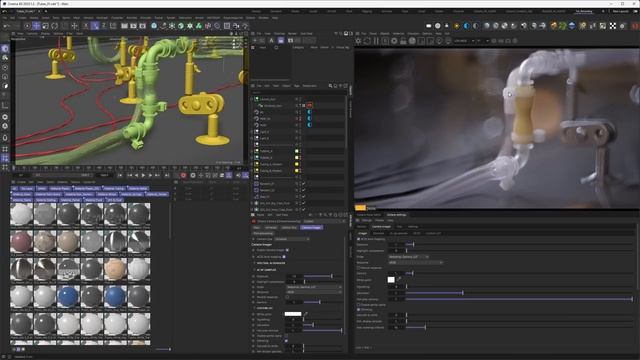Viewport: 640px width, 360px height.
Task: Click white point color swatch in Attributes
Action: tap(293, 314)
